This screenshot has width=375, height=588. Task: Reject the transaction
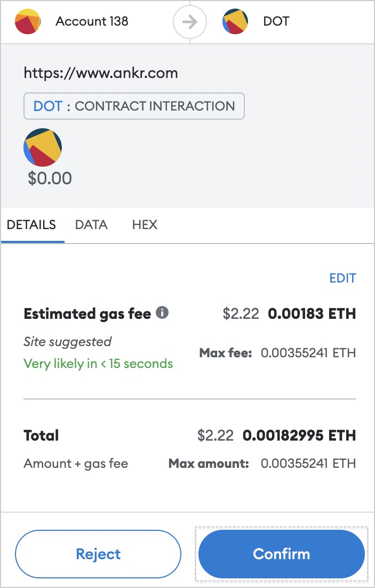pyautogui.click(x=98, y=554)
